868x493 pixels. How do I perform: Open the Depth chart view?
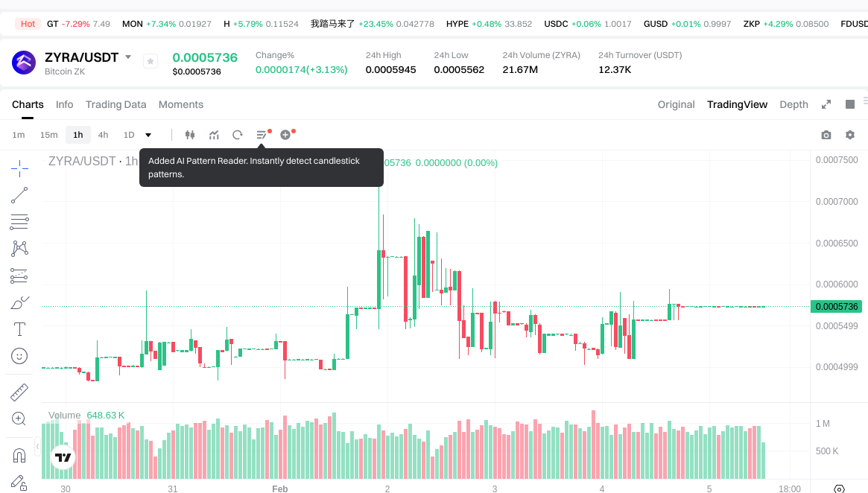click(793, 104)
